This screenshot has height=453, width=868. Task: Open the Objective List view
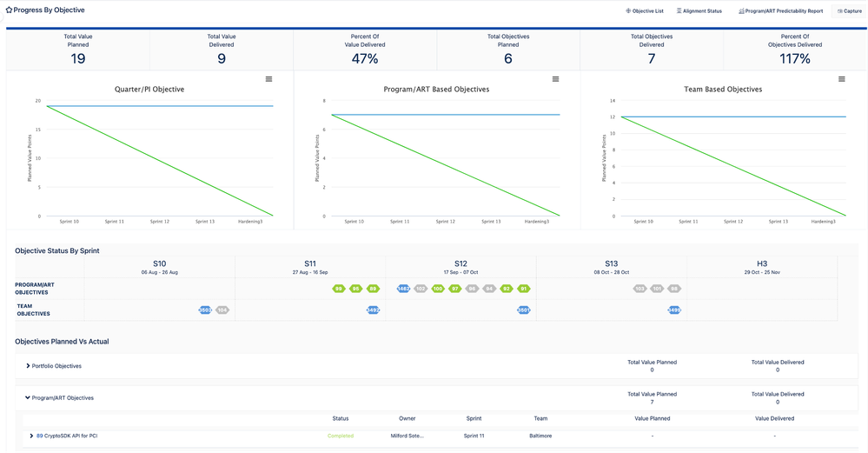pos(645,11)
